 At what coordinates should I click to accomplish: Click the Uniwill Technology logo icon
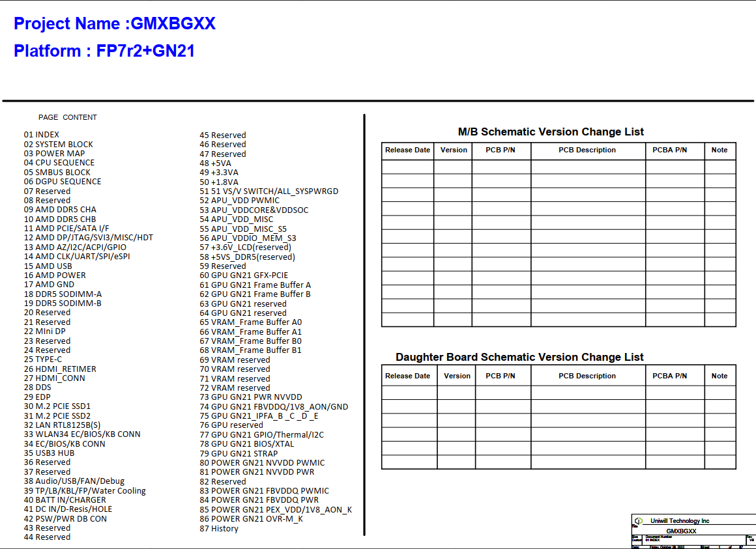click(x=639, y=520)
